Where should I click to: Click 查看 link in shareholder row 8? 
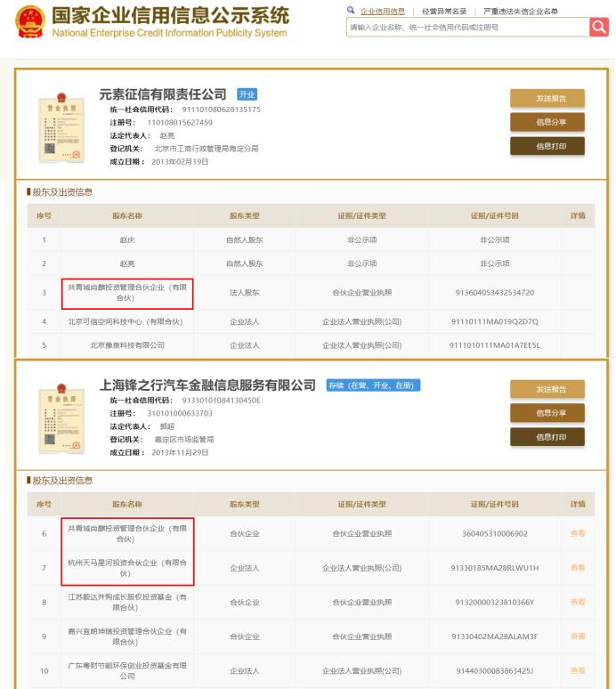click(x=578, y=602)
